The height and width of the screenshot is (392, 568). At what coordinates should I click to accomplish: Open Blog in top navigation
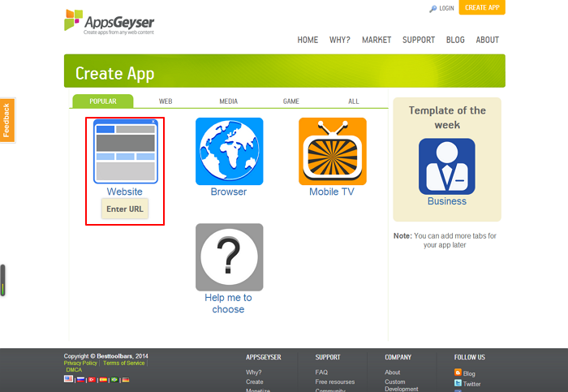(455, 40)
